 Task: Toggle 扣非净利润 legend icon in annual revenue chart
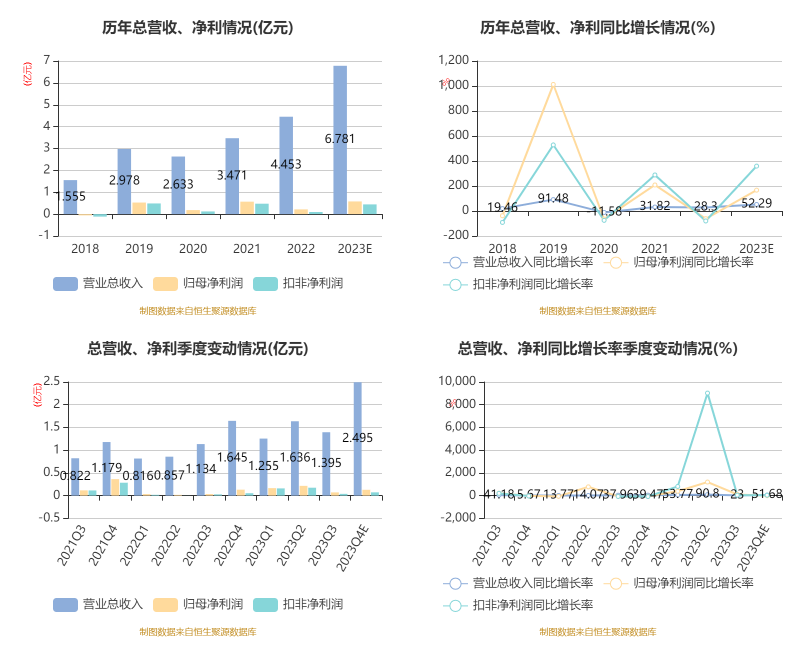point(265,284)
